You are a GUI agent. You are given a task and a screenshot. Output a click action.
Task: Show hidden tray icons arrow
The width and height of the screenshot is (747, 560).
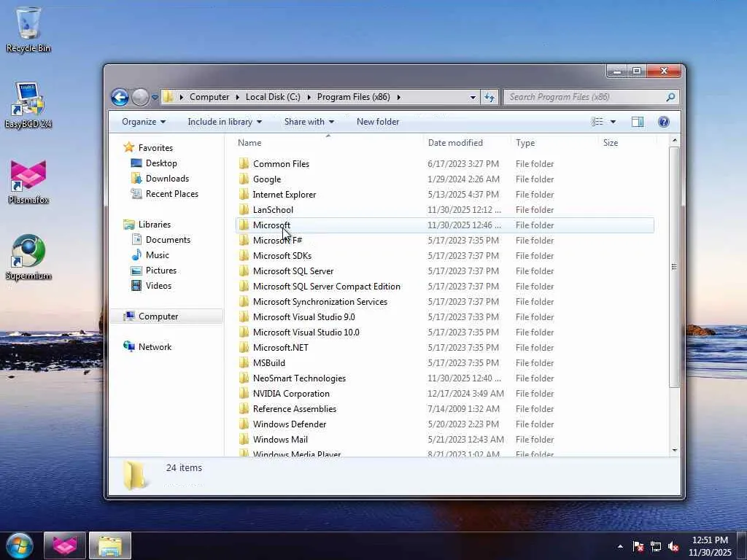click(x=620, y=547)
